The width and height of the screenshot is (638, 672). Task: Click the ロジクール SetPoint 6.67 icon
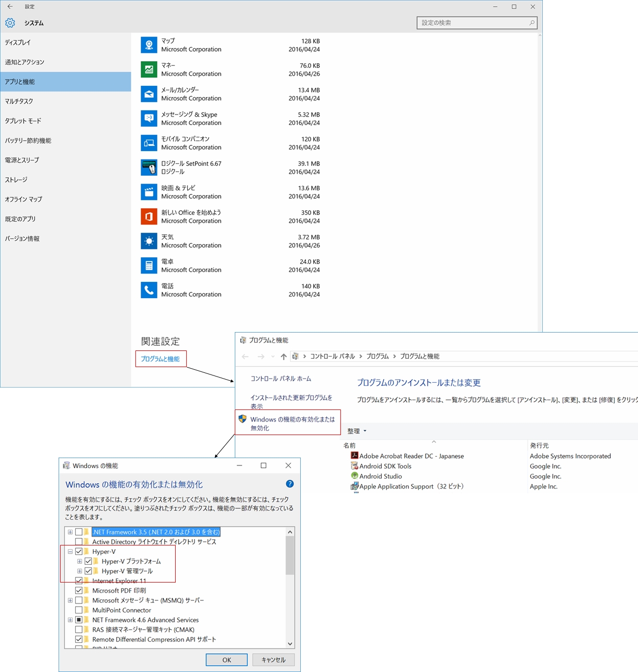pos(149,167)
